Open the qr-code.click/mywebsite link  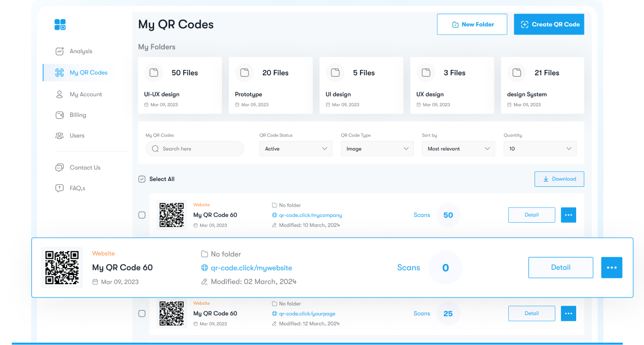coord(251,268)
